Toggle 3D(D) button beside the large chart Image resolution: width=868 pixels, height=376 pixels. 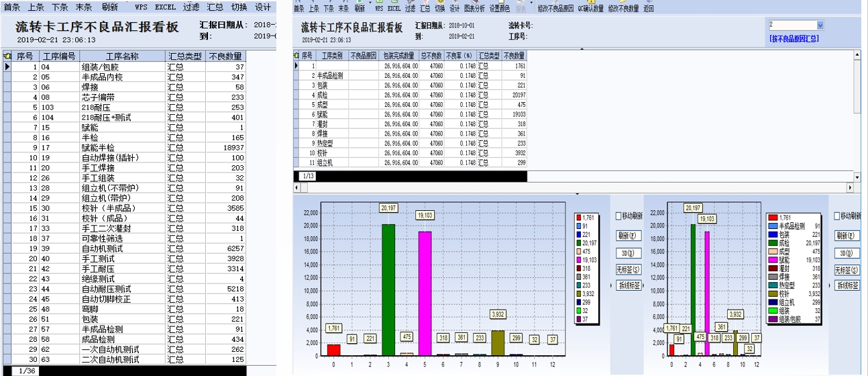click(x=629, y=253)
